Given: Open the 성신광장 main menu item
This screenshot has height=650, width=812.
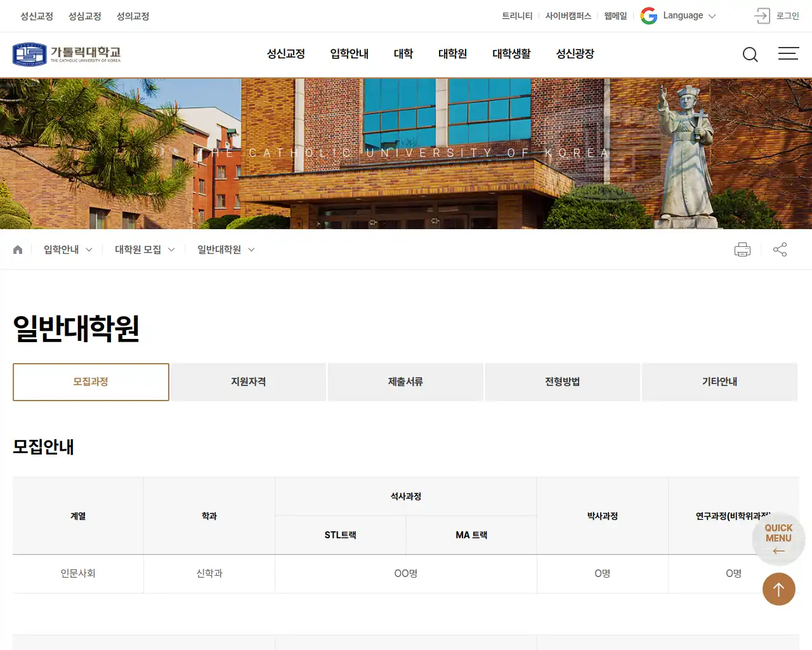Looking at the screenshot, I should (x=575, y=54).
